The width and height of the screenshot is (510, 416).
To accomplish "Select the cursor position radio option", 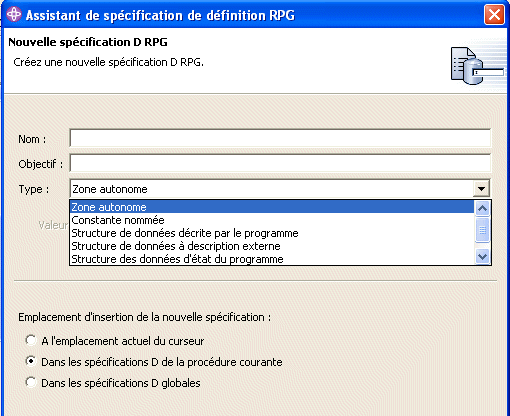I will 31,340.
